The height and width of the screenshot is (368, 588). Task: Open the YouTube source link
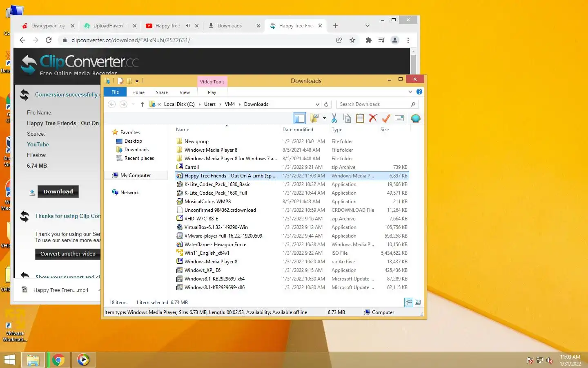click(38, 144)
